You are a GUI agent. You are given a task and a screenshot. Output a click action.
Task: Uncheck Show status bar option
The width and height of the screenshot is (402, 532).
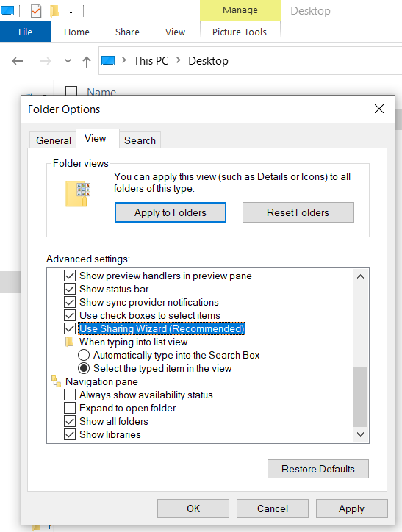[70, 289]
